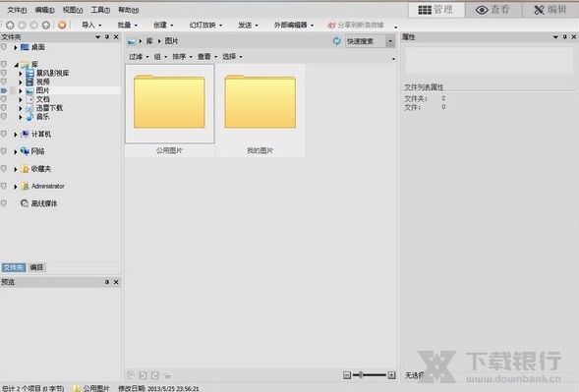Toggle the easy-select marker for 文档

pos(4,99)
